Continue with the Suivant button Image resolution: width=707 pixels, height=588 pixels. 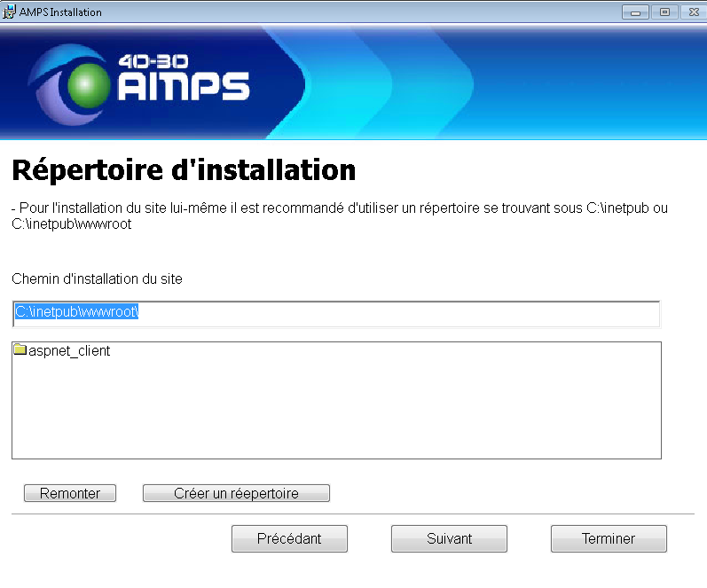[449, 538]
